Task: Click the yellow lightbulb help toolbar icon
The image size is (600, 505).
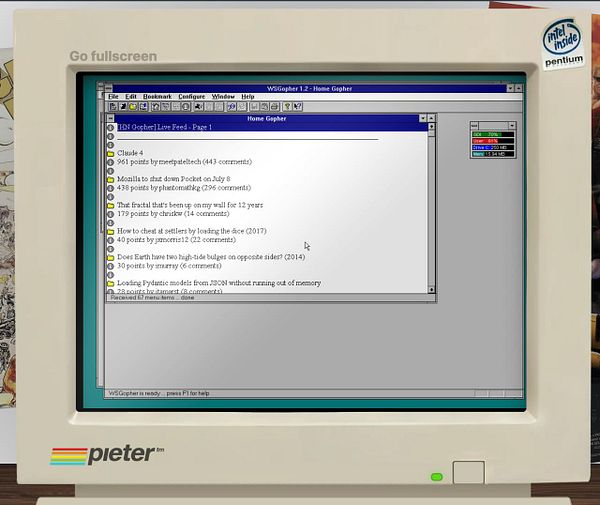Action: [287, 107]
